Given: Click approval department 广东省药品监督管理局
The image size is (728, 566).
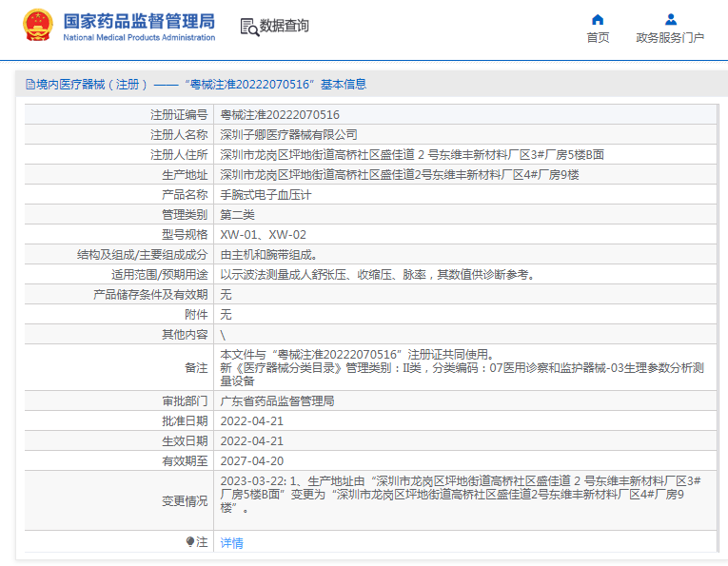Looking at the screenshot, I should pos(277,400).
